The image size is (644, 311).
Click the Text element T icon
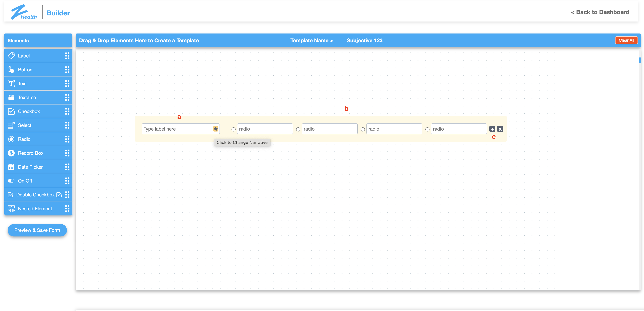click(11, 83)
